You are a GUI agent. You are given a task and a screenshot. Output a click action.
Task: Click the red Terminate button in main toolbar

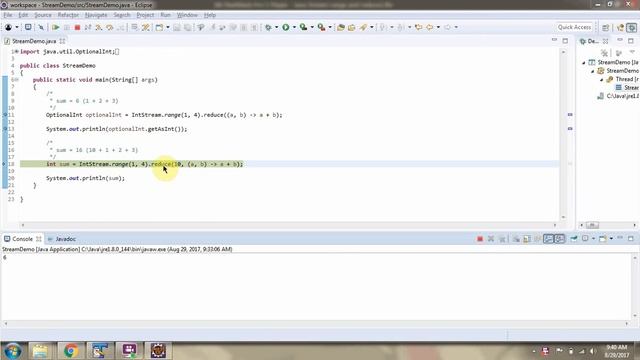(77, 27)
